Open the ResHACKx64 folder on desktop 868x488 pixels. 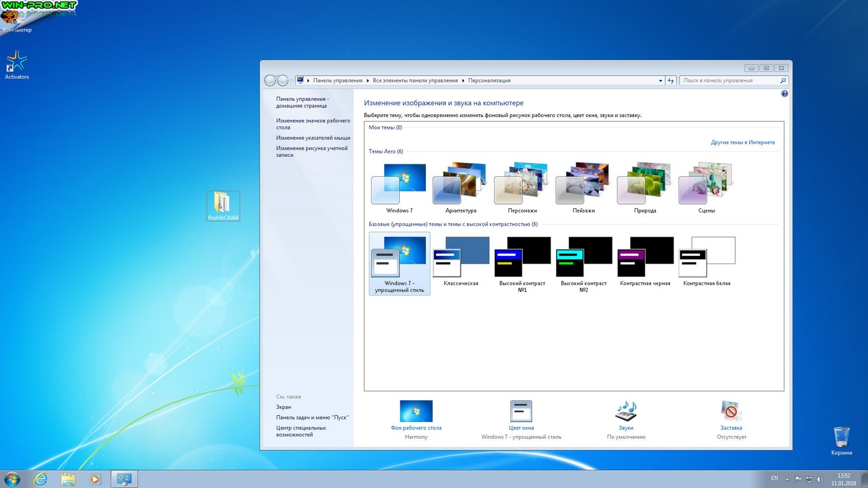(223, 205)
